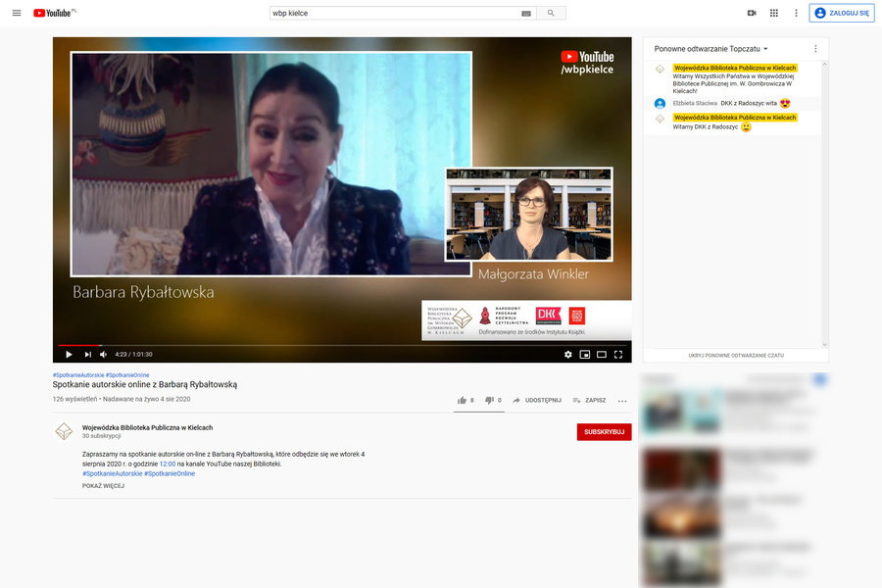Image resolution: width=882 pixels, height=588 pixels.
Task: Click the channel avatar logo
Action: coord(64,431)
